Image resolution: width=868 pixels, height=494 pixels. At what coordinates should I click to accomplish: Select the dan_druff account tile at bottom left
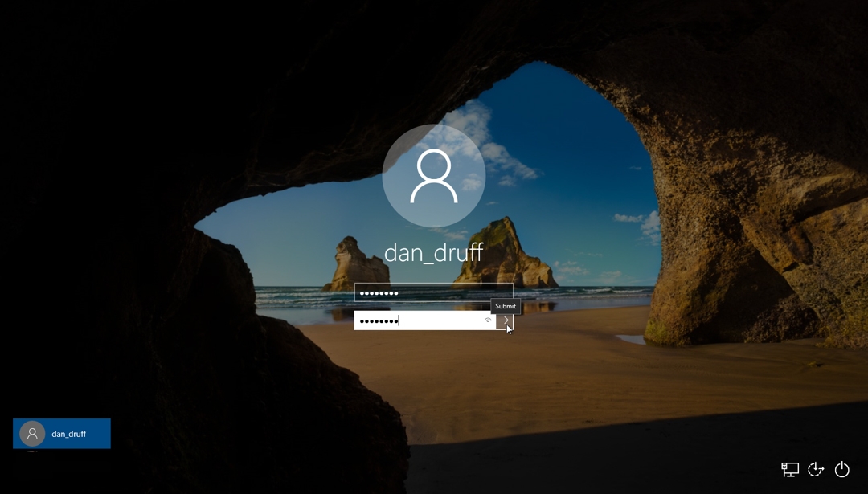[x=62, y=433]
